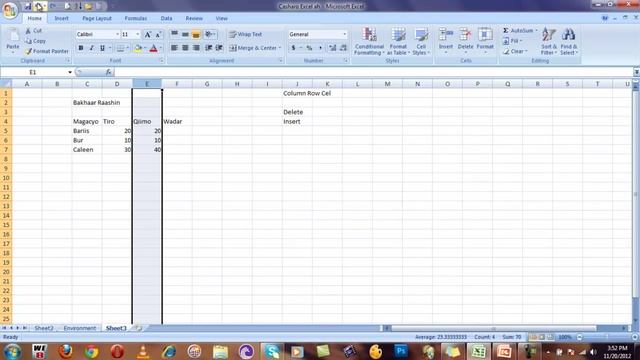
Task: Open the Fill dropdown
Action: (513, 41)
